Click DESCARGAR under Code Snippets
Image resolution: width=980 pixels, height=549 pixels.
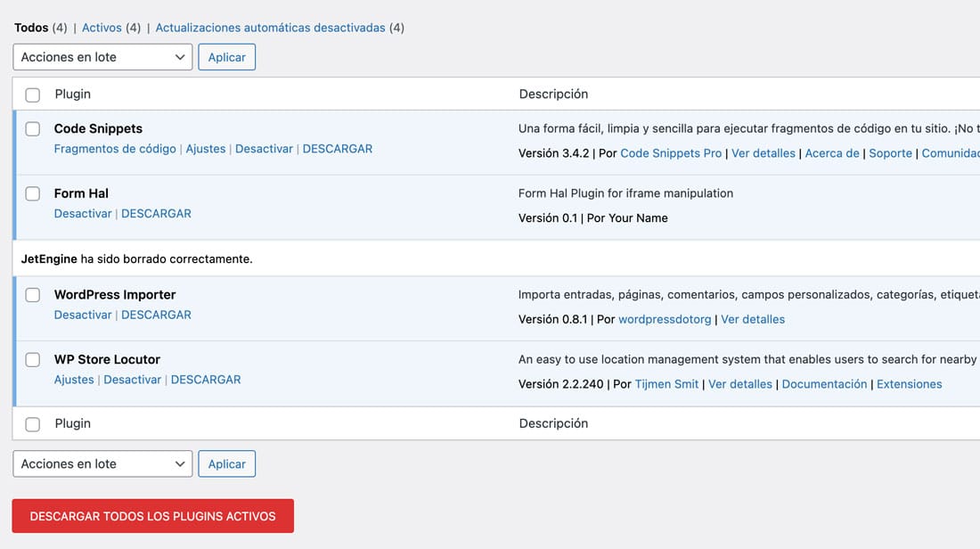click(338, 149)
